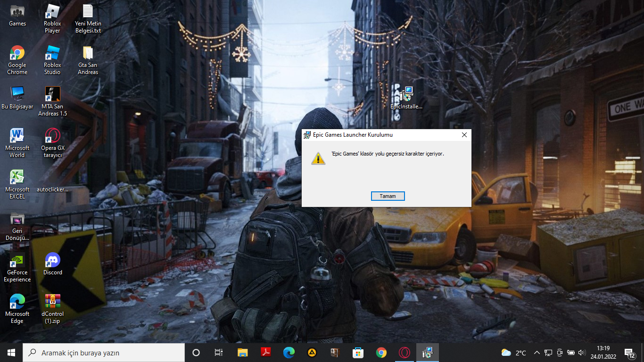Select the MTA San Andreas 1.5 shortcut
Screen dimensions: 644x362
[x=52, y=102]
